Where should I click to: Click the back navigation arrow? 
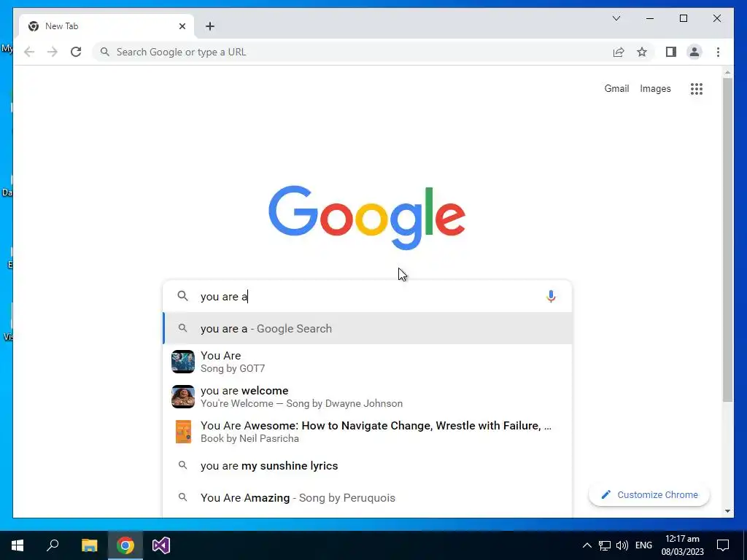tap(29, 52)
